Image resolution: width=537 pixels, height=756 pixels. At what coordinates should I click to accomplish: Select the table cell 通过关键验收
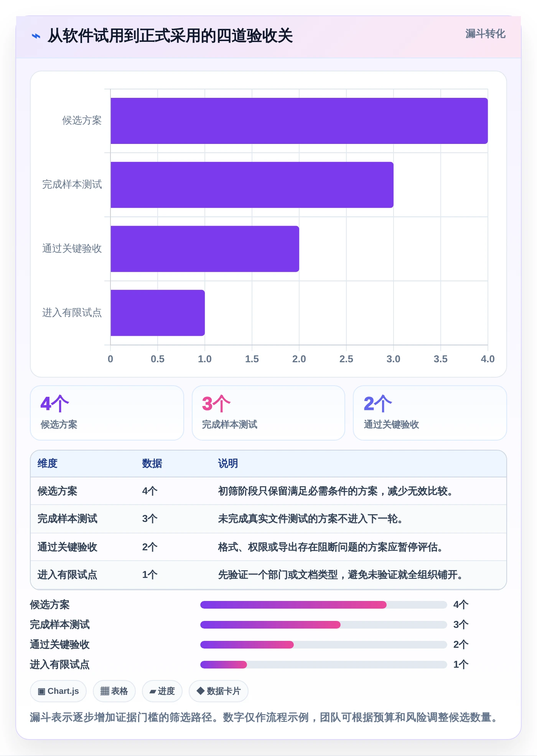pos(68,547)
